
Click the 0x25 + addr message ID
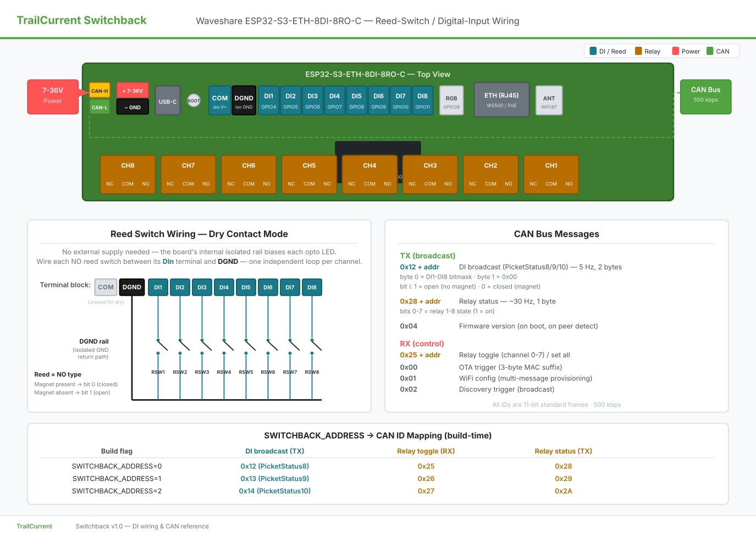[420, 355]
